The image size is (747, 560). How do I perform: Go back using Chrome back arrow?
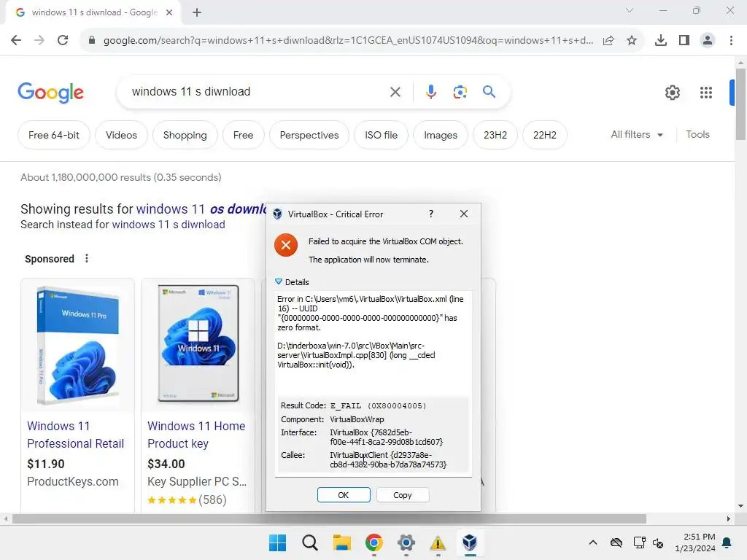[x=16, y=40]
